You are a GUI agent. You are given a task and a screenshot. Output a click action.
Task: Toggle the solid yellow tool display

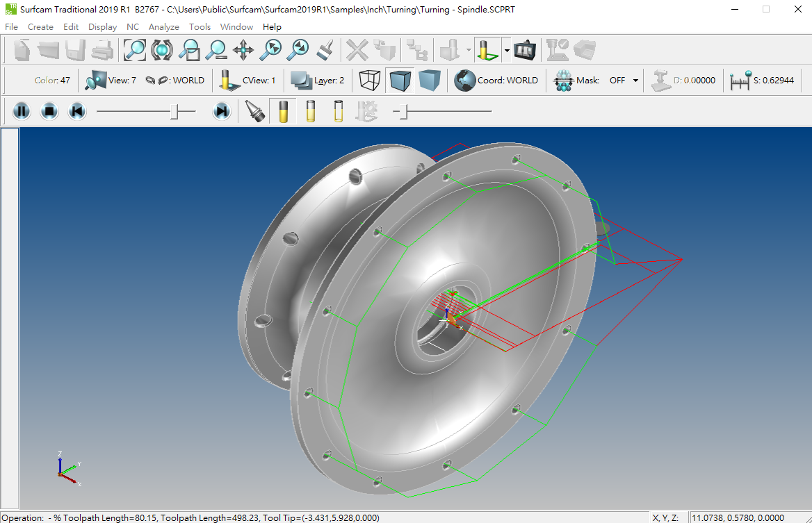(283, 111)
